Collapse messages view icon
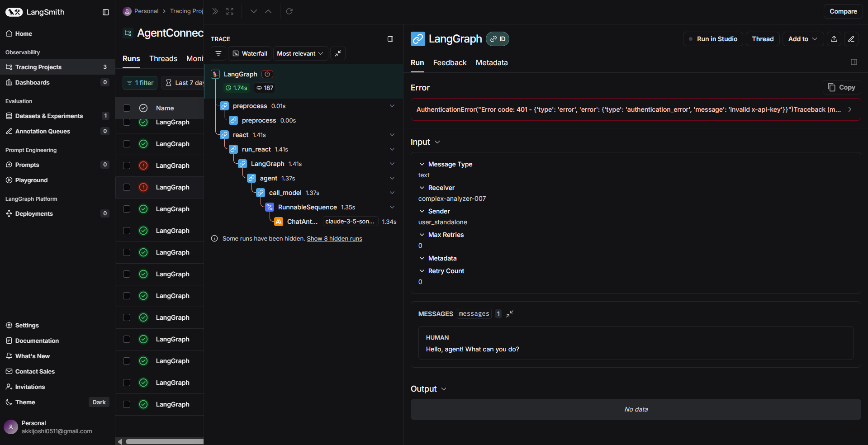The width and height of the screenshot is (868, 445). [510, 314]
